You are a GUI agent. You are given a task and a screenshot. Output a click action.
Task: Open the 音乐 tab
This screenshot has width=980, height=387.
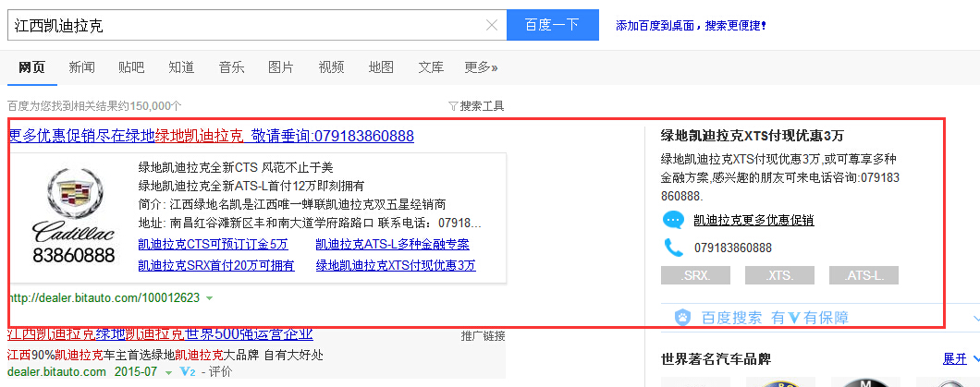[x=231, y=67]
